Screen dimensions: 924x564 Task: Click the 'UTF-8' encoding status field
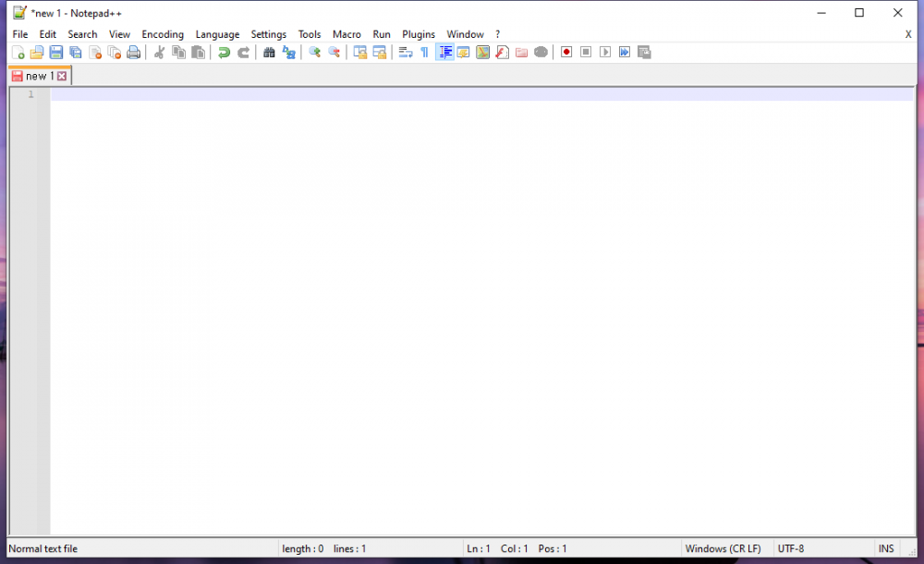click(791, 548)
